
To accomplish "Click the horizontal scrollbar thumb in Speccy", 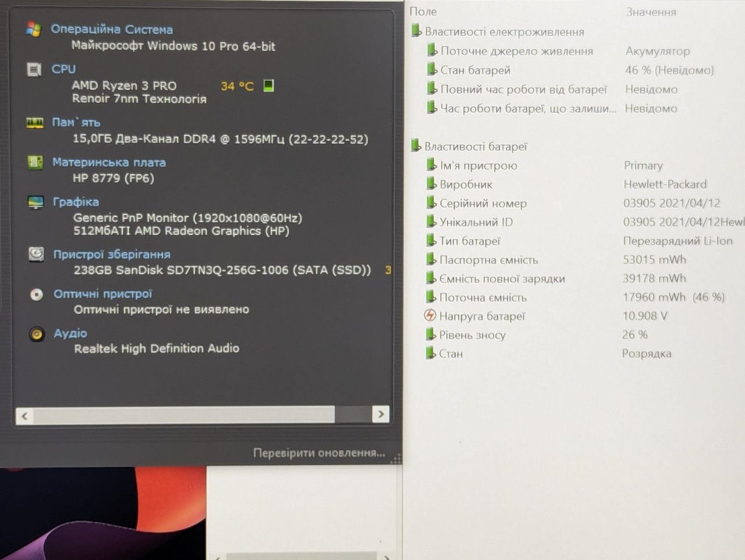I will click(x=184, y=415).
